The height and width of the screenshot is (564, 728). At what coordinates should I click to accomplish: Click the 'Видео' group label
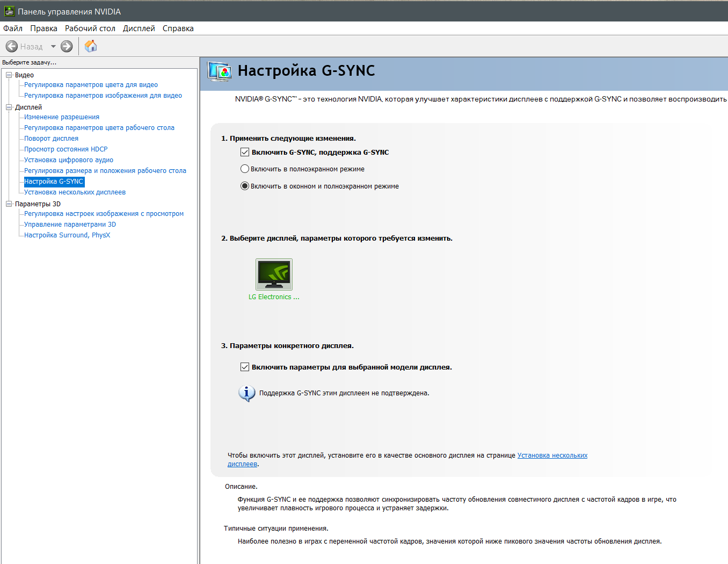coord(24,75)
